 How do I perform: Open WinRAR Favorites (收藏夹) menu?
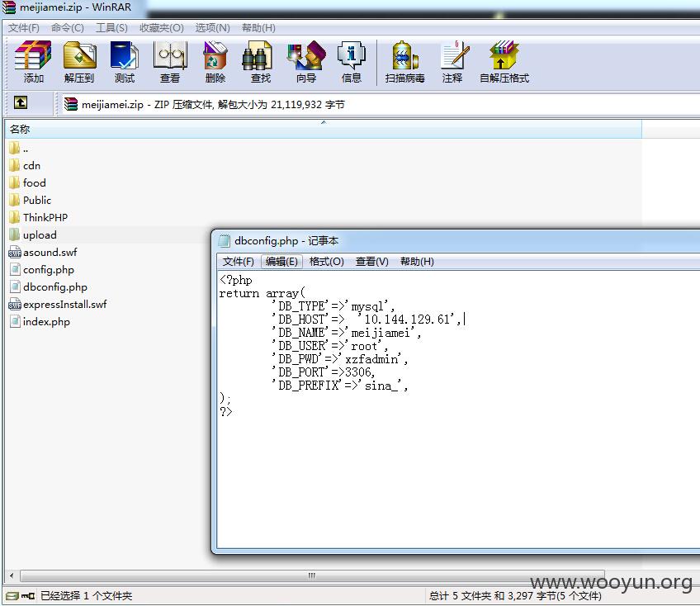(x=162, y=28)
